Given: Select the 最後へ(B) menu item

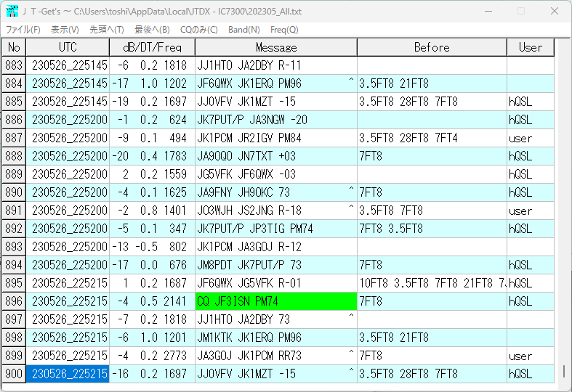Looking at the screenshot, I should 152,30.
